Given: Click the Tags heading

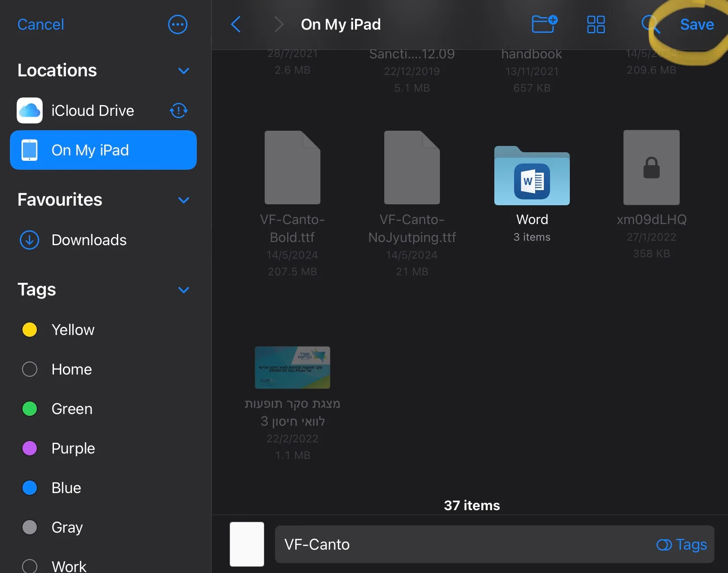Looking at the screenshot, I should (x=37, y=290).
